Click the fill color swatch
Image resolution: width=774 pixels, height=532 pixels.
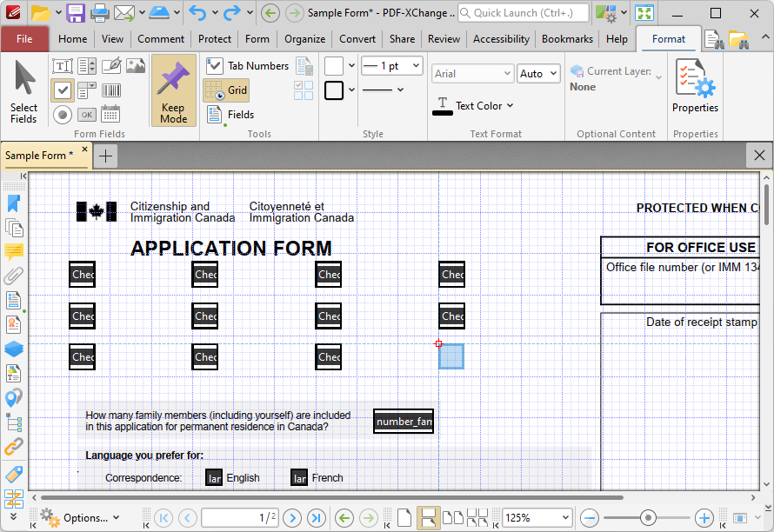(x=334, y=66)
